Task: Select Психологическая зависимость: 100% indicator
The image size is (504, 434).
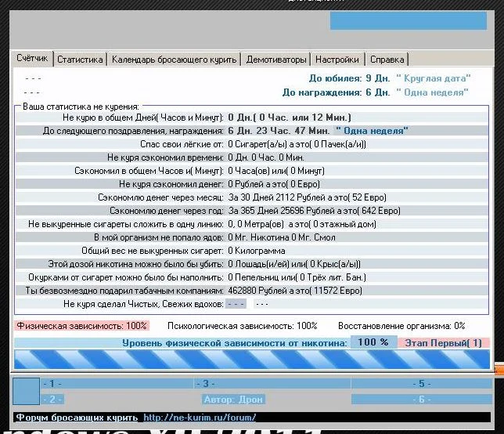Action: pyautogui.click(x=243, y=326)
